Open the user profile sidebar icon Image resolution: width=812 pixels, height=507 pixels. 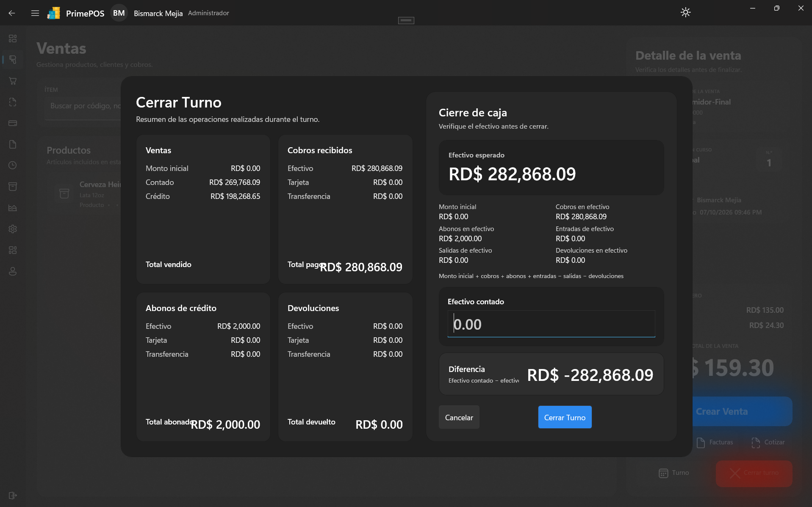[13, 271]
